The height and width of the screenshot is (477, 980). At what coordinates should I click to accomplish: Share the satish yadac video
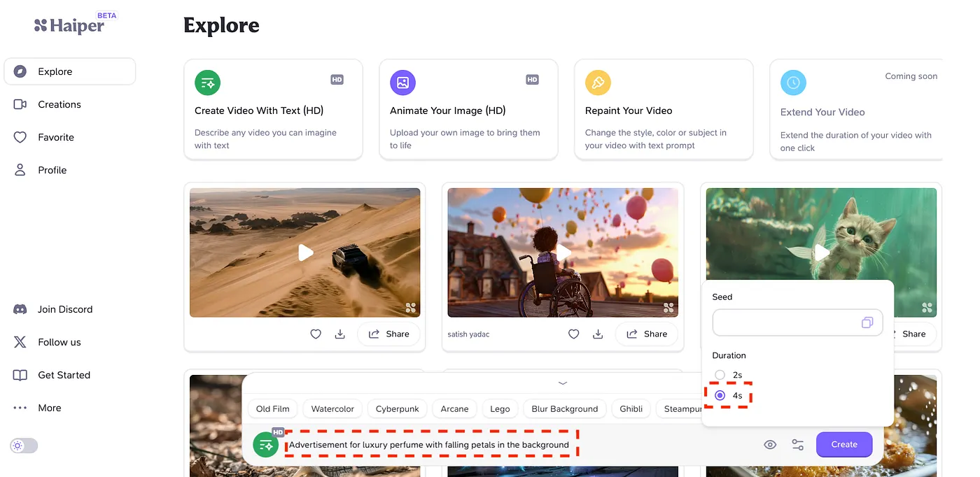tap(647, 334)
